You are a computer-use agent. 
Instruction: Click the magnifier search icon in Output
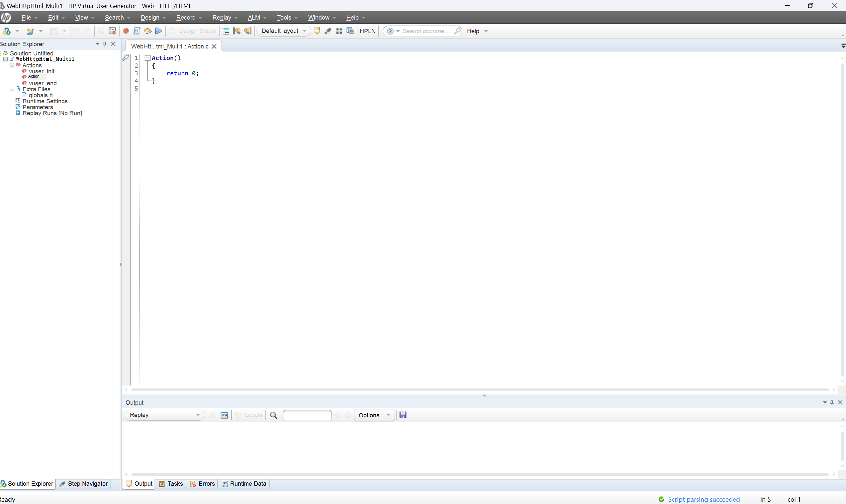273,415
